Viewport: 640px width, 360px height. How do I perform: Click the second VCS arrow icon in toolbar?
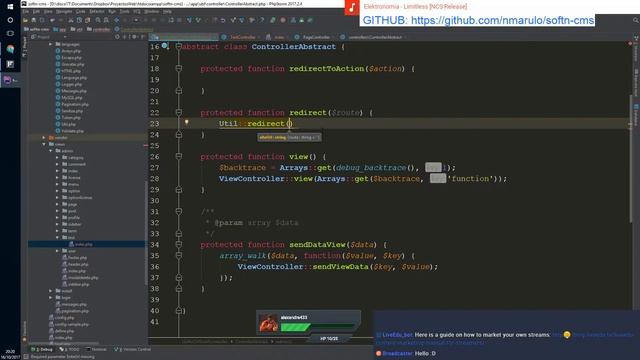pos(198,20)
